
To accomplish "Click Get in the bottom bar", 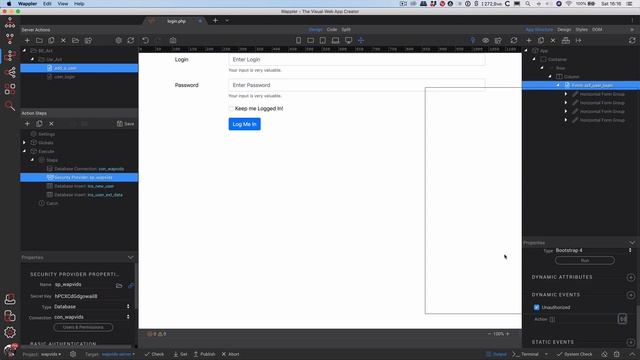I will point(180,354).
